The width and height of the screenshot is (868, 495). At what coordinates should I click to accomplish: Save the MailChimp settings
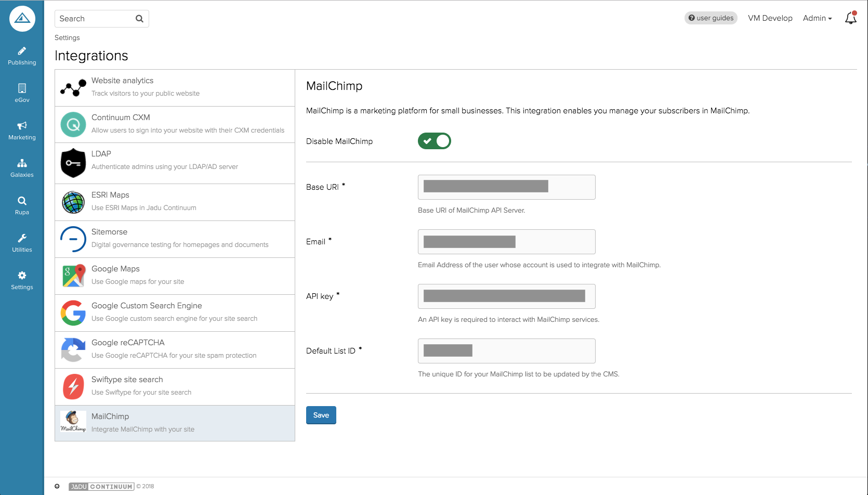coord(321,415)
